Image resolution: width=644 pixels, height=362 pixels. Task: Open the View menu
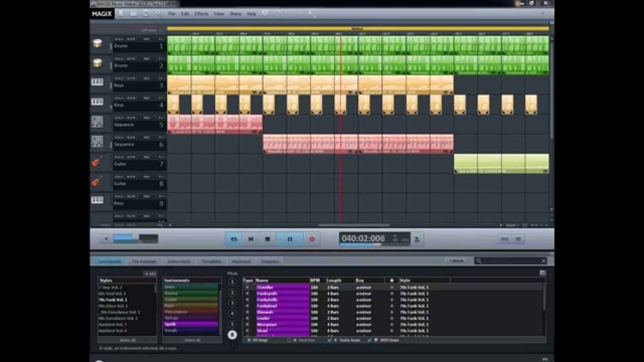click(219, 14)
